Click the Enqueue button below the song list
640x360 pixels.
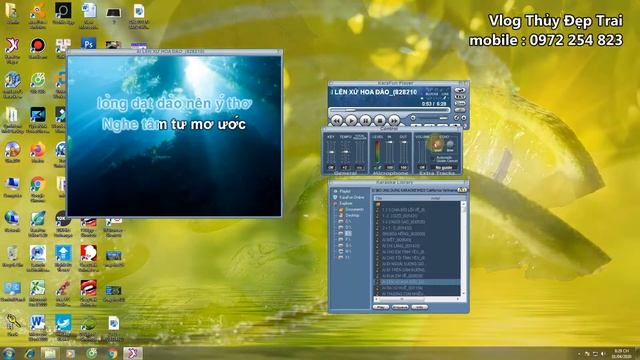pos(400,307)
